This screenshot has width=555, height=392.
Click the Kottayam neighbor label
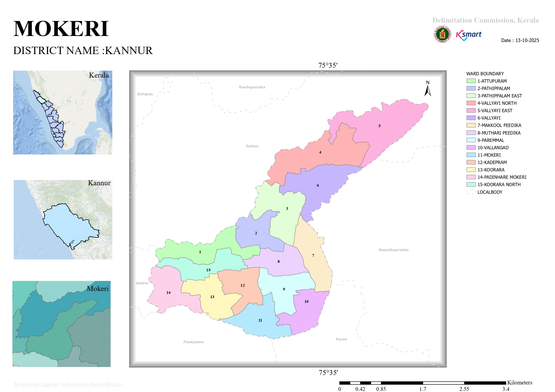coord(145,94)
